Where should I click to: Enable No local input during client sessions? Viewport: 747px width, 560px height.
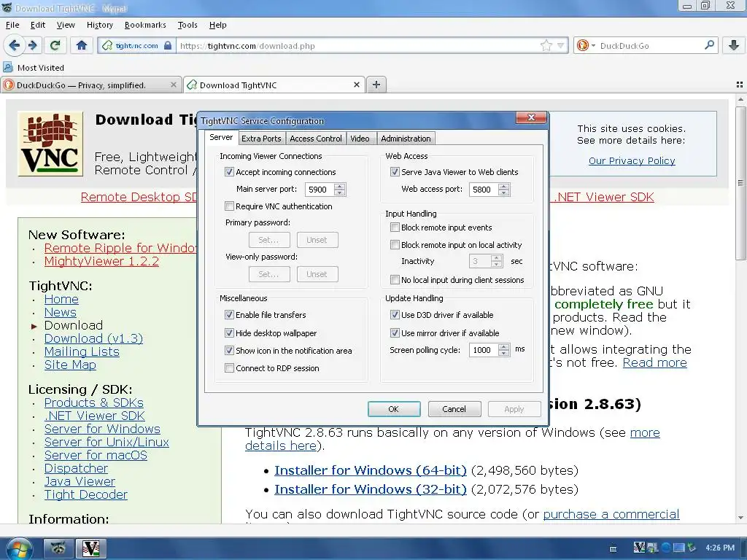click(395, 280)
